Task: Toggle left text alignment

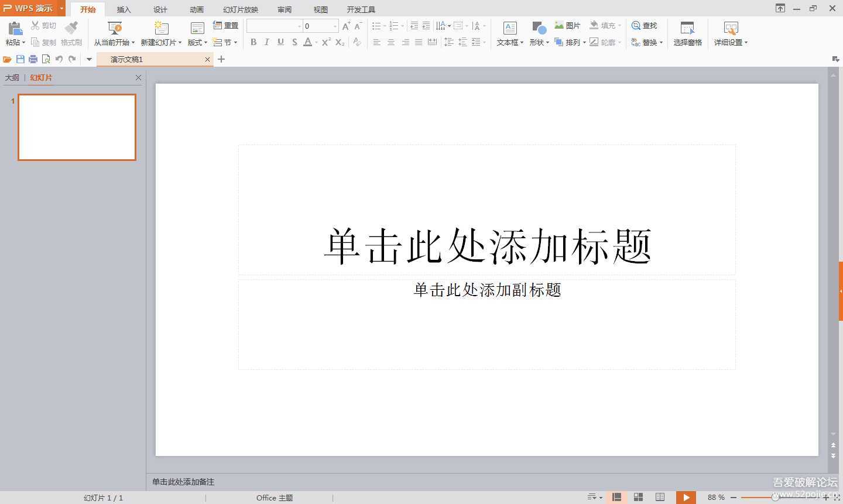Action: 377,42
